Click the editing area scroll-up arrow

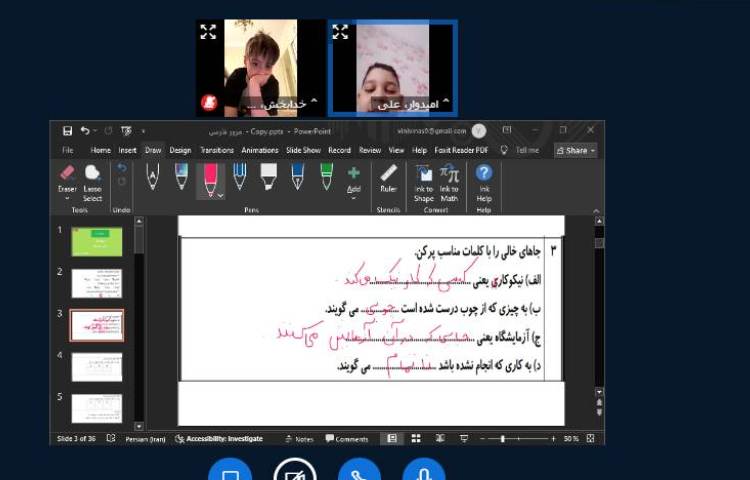point(599,221)
